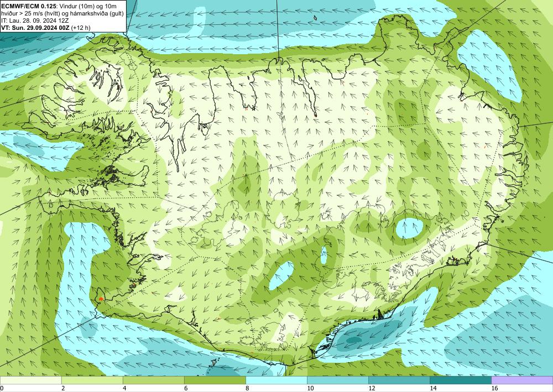Click the legend label '2'

63,388
